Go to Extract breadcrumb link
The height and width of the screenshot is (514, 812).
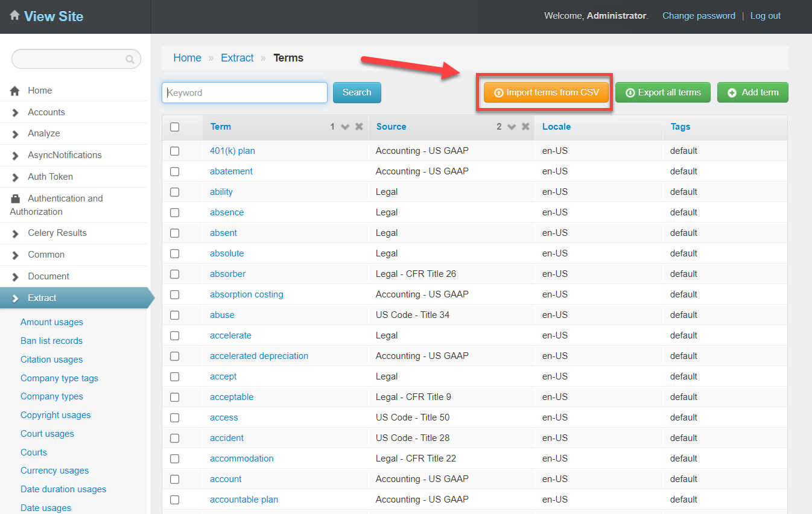point(237,58)
